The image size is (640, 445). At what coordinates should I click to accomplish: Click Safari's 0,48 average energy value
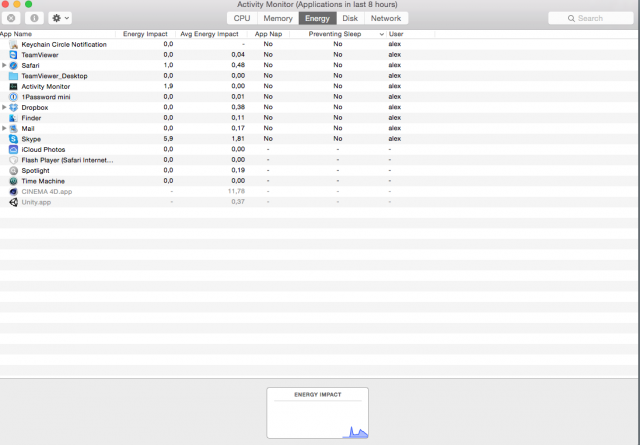tap(238, 65)
